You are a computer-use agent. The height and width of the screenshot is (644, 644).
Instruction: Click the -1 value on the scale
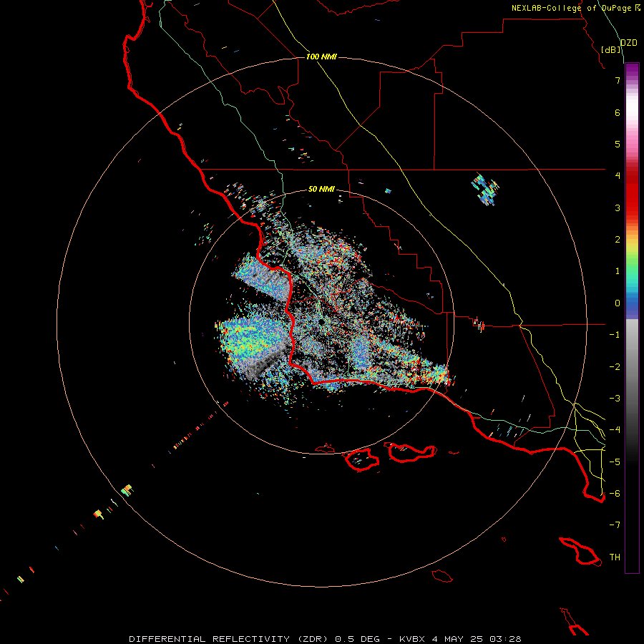(615, 335)
